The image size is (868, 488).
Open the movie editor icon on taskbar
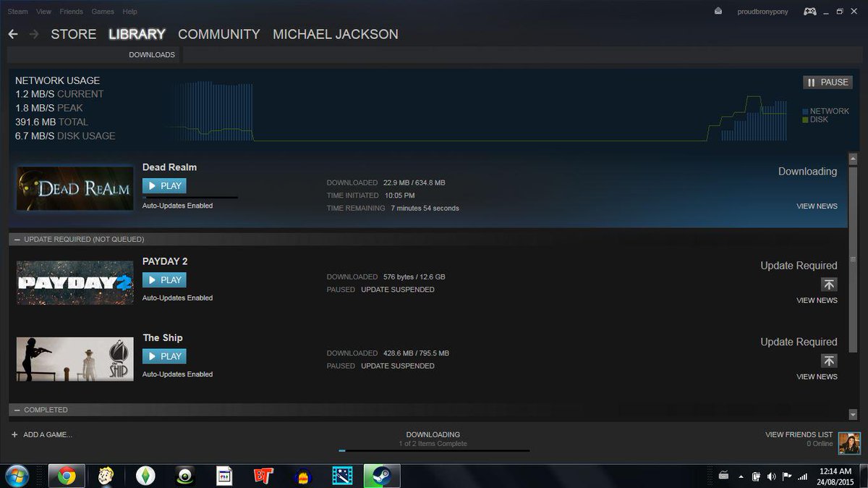click(341, 476)
